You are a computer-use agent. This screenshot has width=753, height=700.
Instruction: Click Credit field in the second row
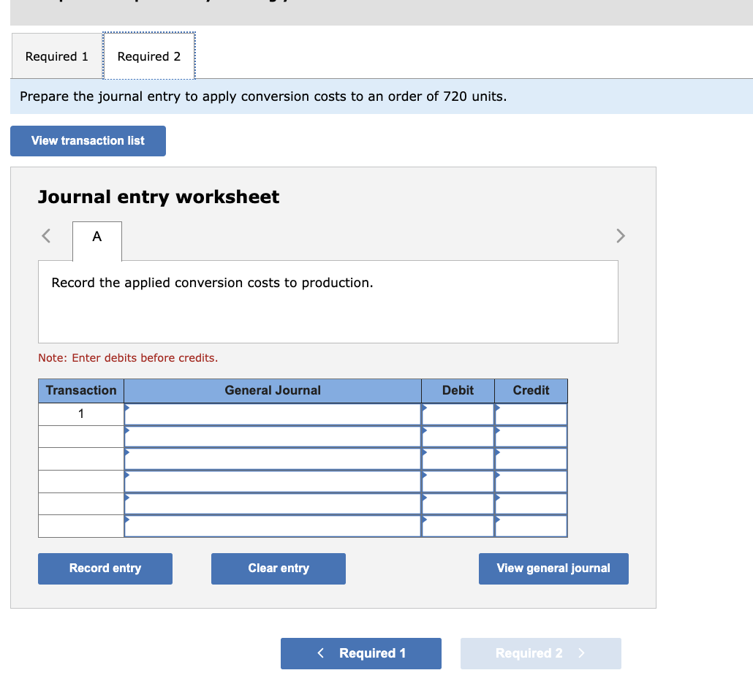[x=531, y=437]
